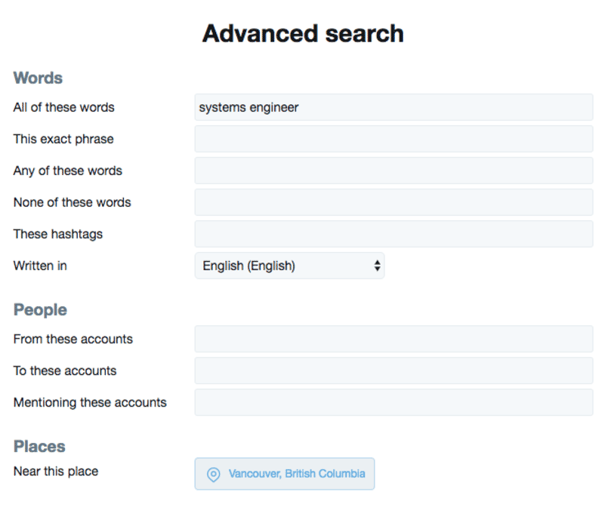Click the People section heading
Viewport: 608px width, 507px height.
[x=40, y=310]
